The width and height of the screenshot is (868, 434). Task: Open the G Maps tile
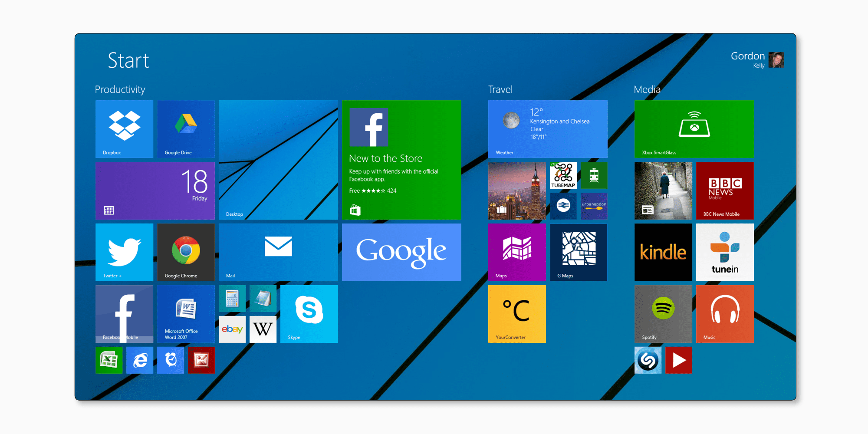point(579,252)
